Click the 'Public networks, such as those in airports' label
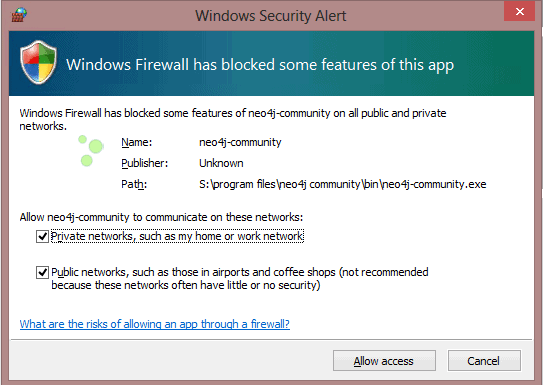543x385 pixels. click(240, 279)
